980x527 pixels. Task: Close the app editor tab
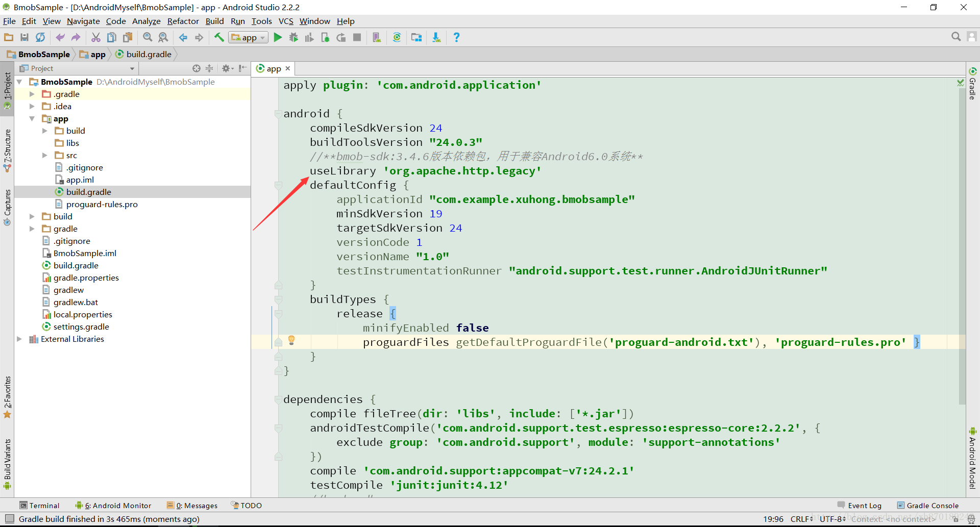[x=288, y=68]
